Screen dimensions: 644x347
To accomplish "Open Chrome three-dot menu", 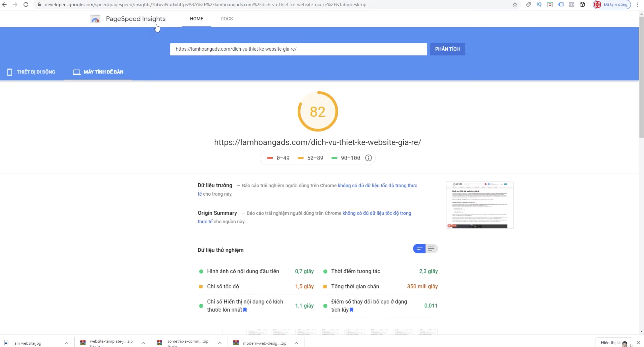I will tap(637, 4).
